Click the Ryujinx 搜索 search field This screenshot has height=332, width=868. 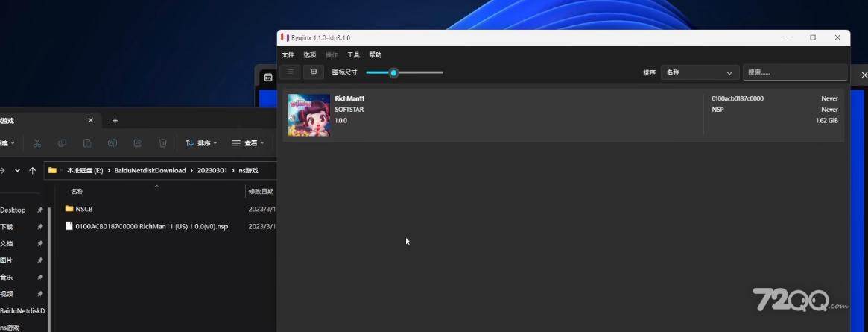point(795,72)
